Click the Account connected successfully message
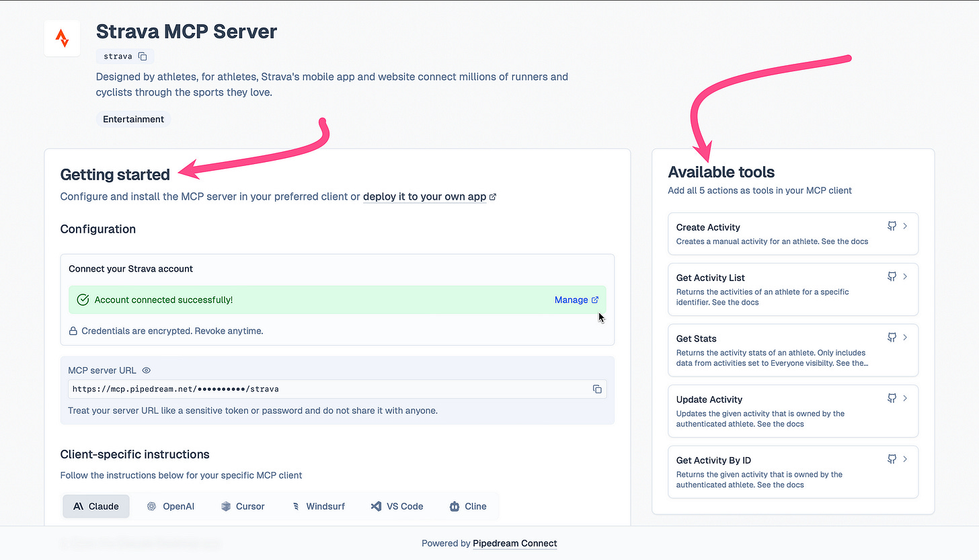Viewport: 979px width, 560px height. point(164,300)
